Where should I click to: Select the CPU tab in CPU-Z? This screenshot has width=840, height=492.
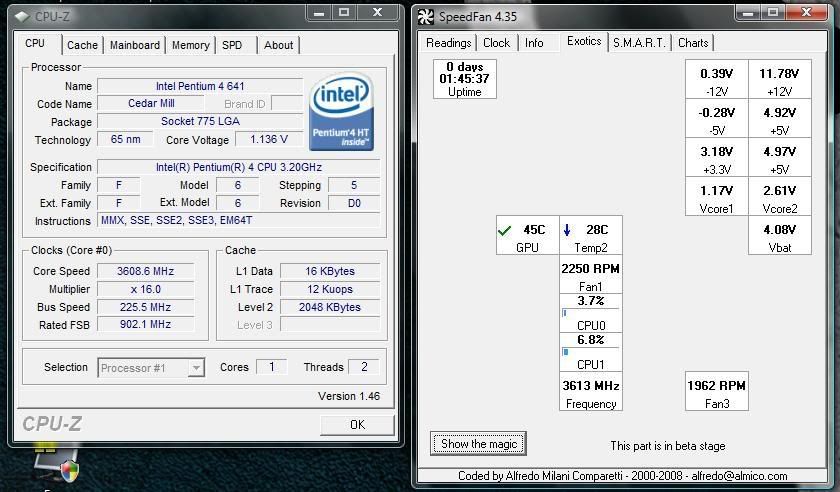point(35,43)
